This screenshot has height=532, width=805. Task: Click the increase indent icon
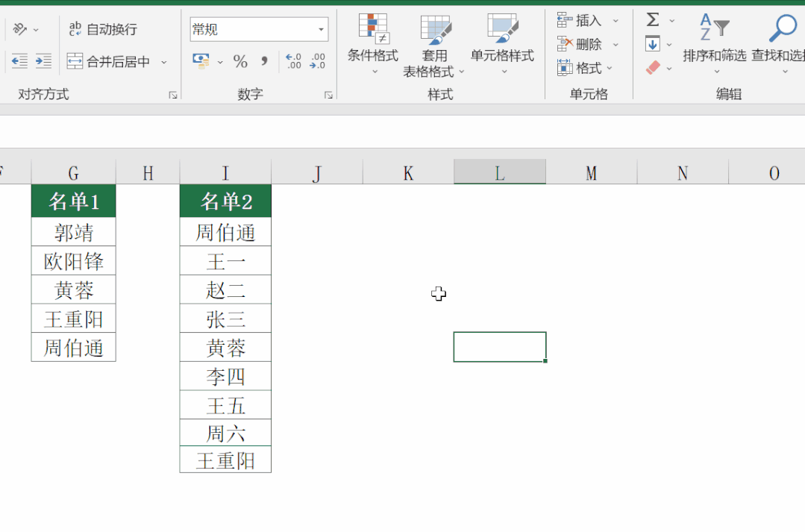43,62
